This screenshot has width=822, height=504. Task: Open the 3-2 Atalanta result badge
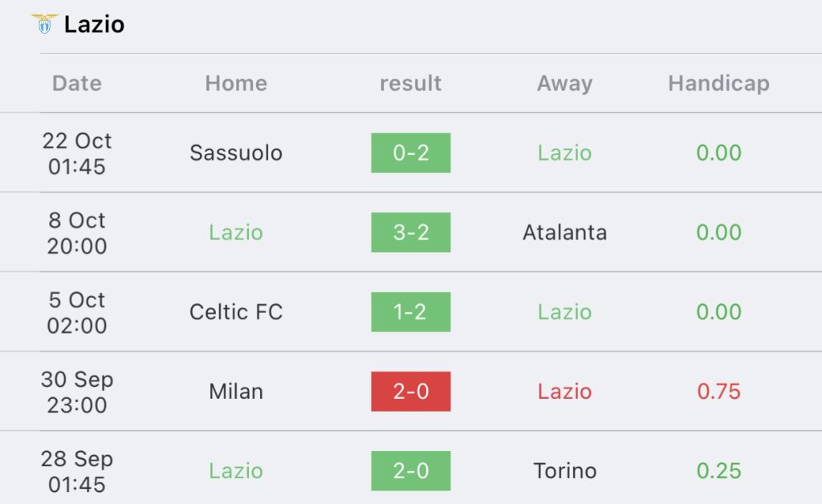click(411, 233)
